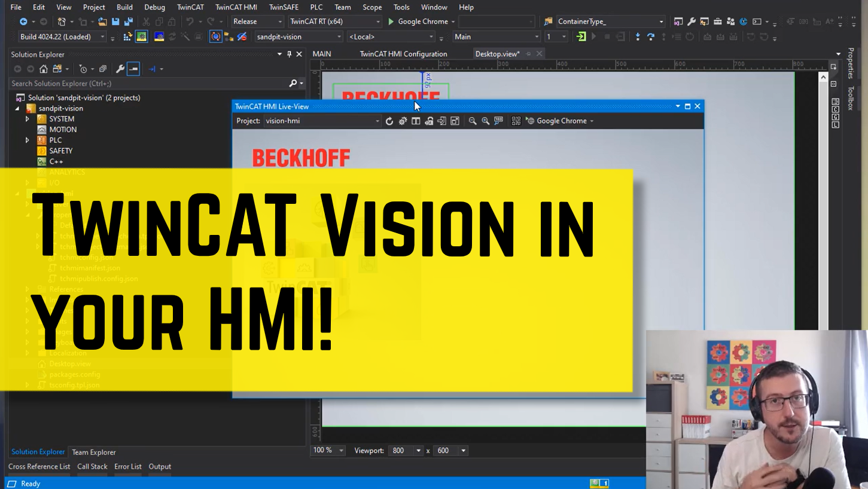This screenshot has height=489, width=868.
Task: Expand the PLC tree node
Action: coord(28,140)
